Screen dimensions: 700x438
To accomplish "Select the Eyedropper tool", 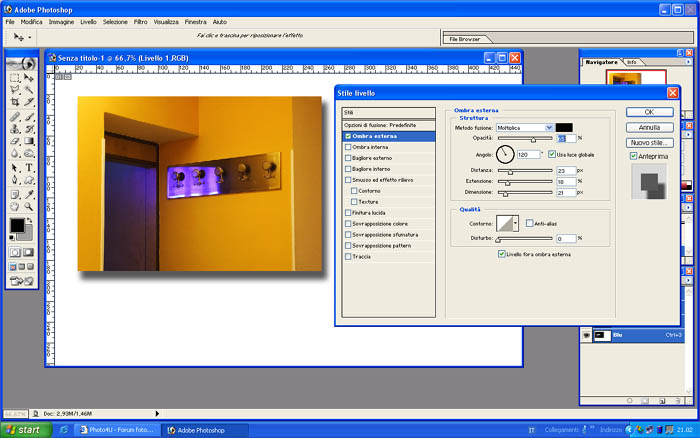I will pyautogui.click(x=29, y=195).
